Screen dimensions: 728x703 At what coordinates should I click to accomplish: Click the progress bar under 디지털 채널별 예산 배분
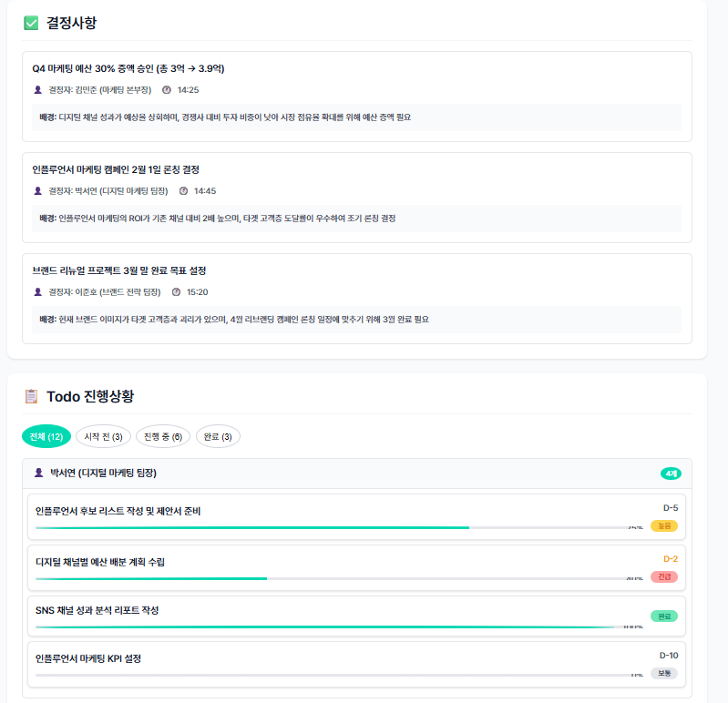click(x=328, y=578)
